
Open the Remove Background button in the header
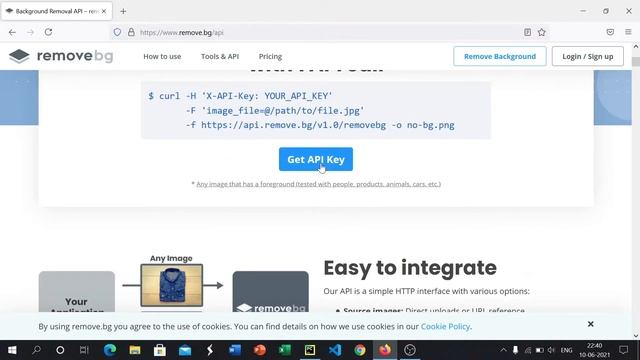click(500, 56)
